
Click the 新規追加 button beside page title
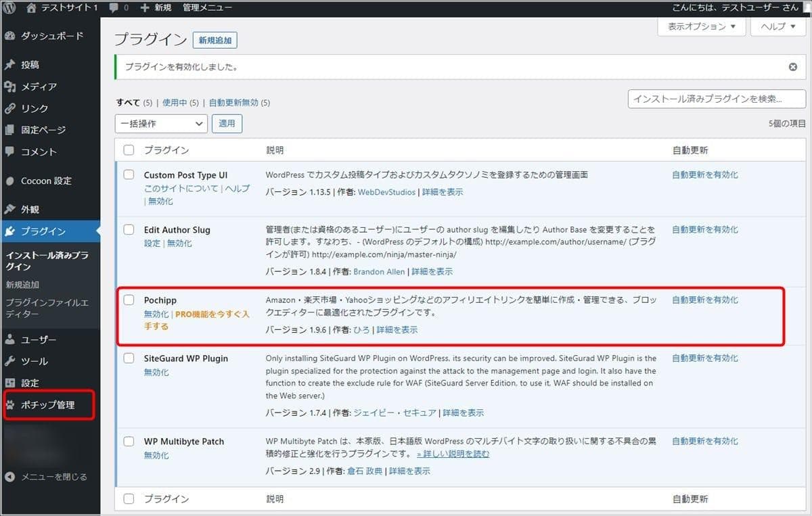[215, 41]
